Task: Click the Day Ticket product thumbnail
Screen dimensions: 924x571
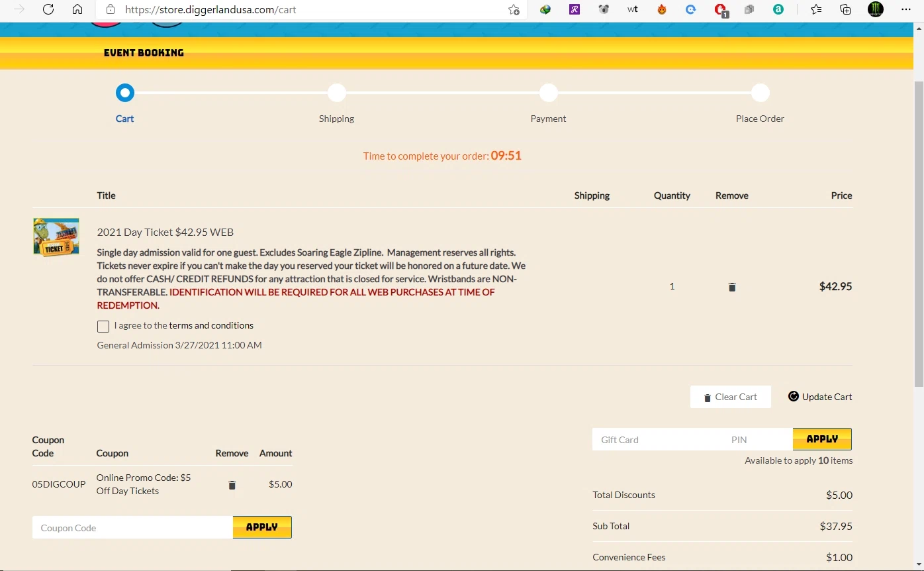Action: [56, 237]
